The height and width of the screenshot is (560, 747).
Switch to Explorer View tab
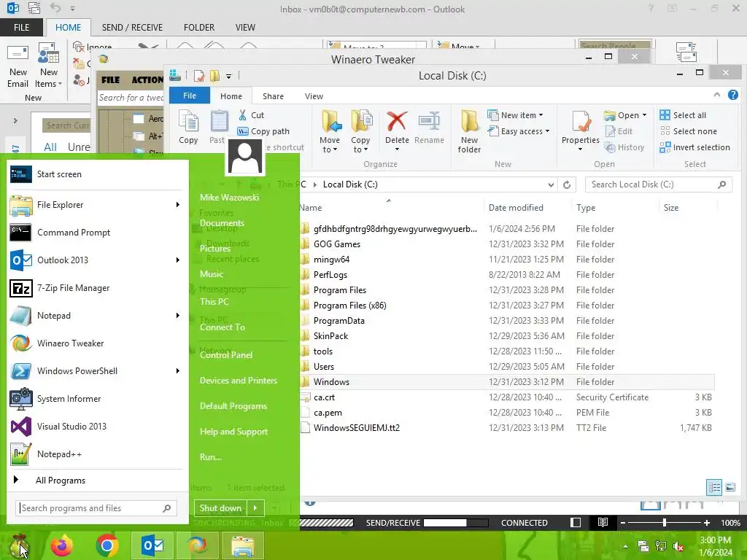(x=314, y=96)
